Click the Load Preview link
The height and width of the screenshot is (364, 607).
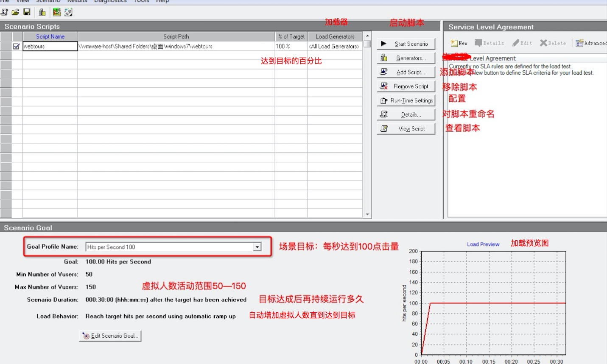click(483, 245)
